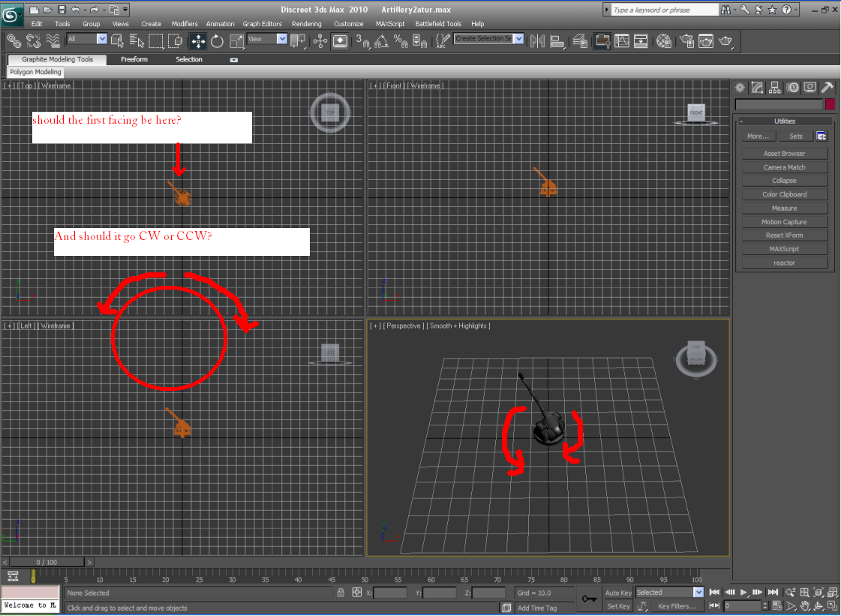
Task: Switch to the Freeform ribbon tab
Action: [x=134, y=59]
